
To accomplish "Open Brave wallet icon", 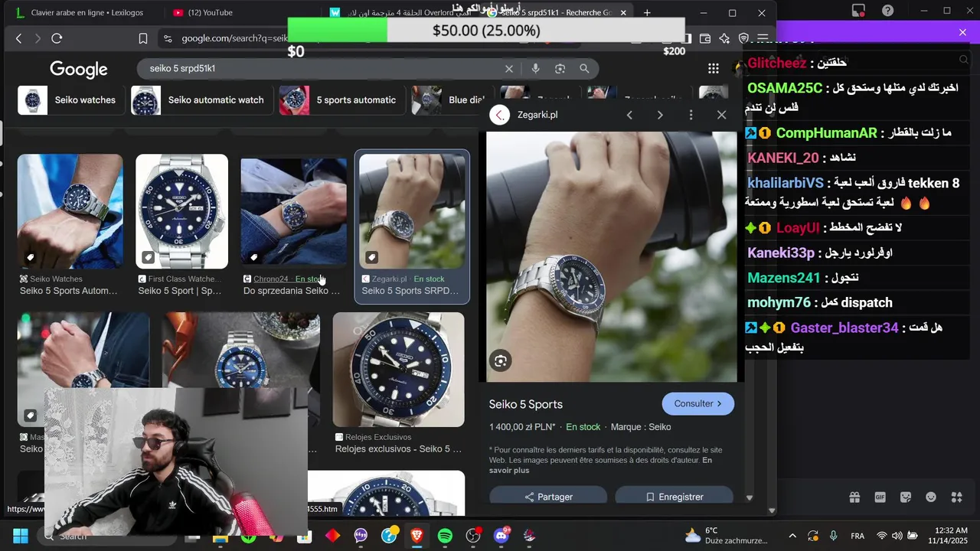I will pyautogui.click(x=705, y=38).
